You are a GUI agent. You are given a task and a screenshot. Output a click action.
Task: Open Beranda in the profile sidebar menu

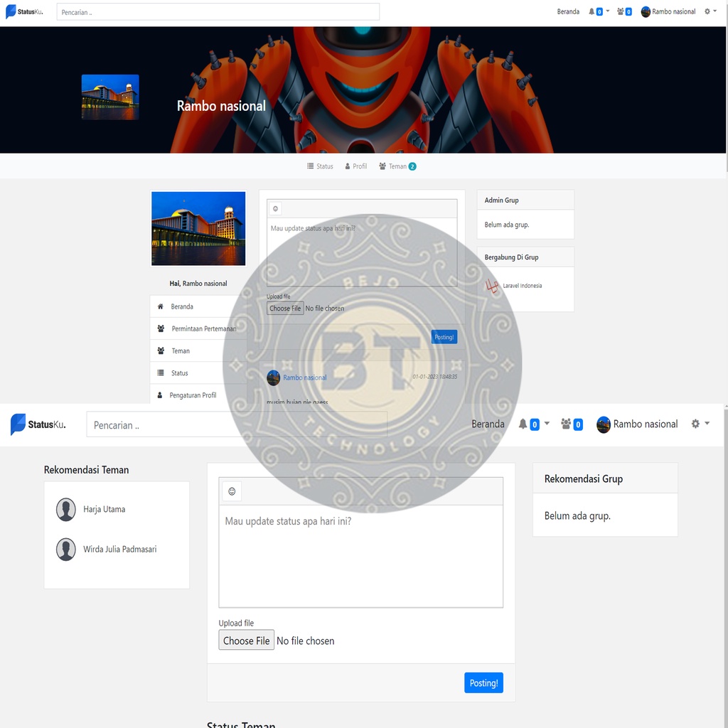[x=198, y=306]
